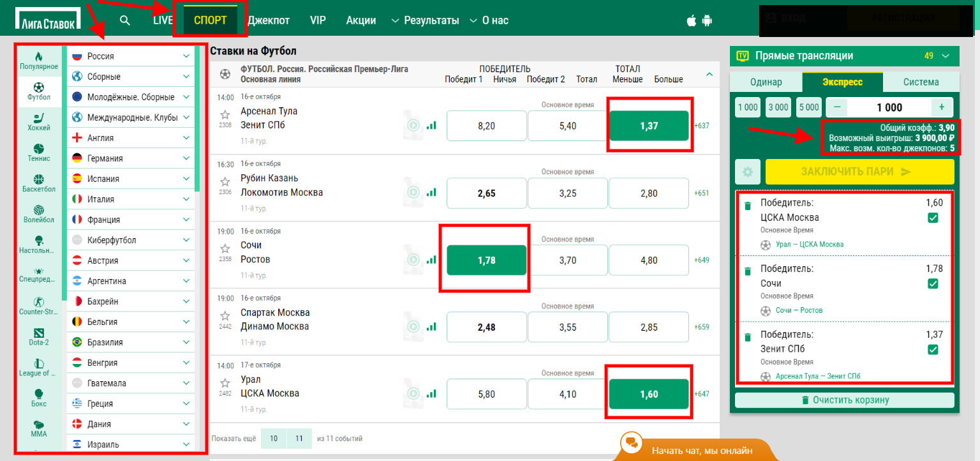This screenshot has height=461, width=980.
Task: Click Очистить корзину button
Action: pyautogui.click(x=845, y=400)
